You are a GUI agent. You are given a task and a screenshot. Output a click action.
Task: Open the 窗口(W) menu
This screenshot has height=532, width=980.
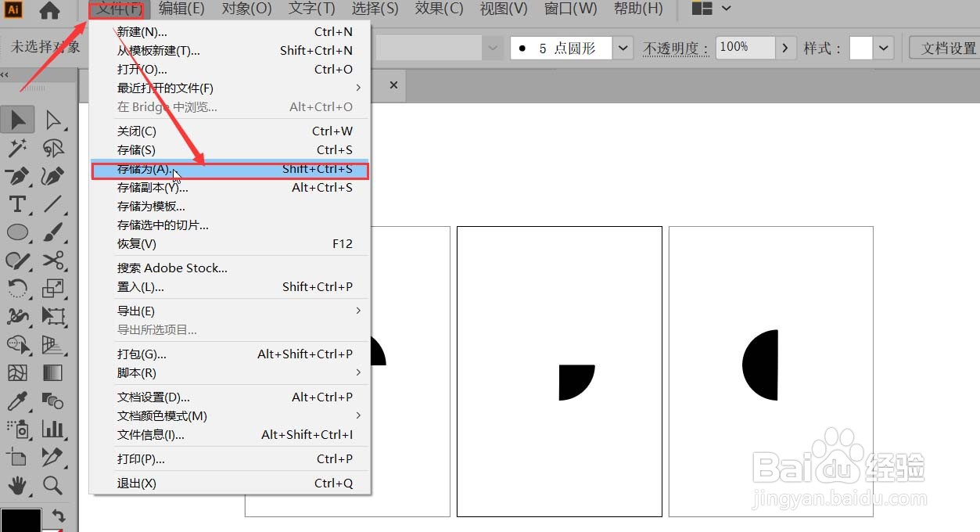(x=570, y=9)
